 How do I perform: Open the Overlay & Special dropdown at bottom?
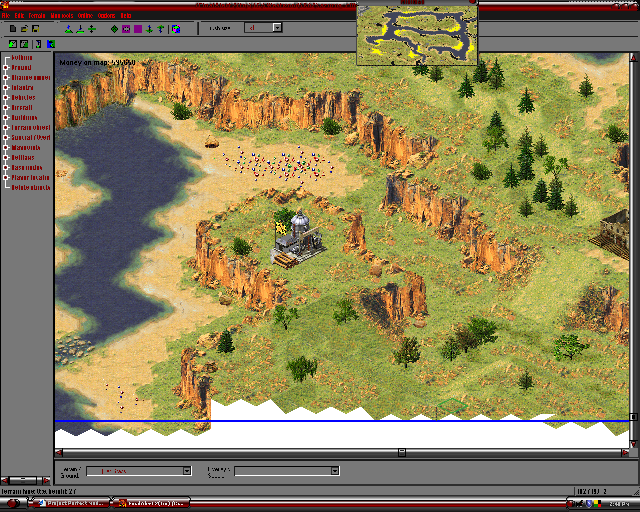pyautogui.click(x=335, y=471)
